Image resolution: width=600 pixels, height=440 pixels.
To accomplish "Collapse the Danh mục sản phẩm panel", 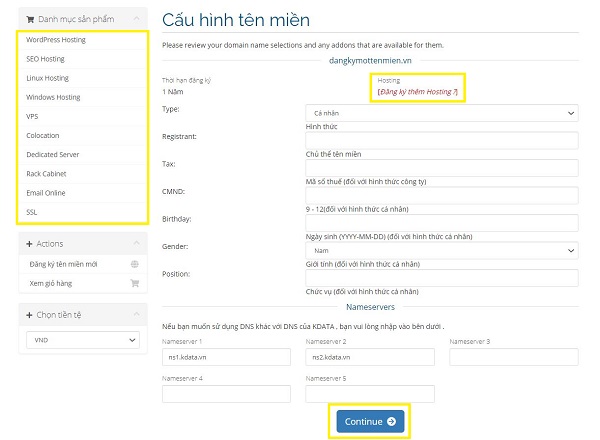I will (x=135, y=18).
